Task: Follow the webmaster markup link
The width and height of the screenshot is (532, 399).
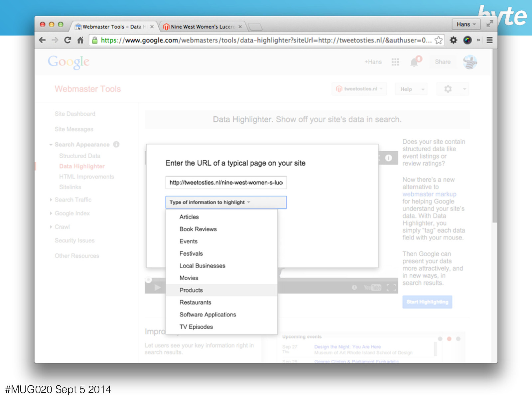Action: [x=429, y=194]
